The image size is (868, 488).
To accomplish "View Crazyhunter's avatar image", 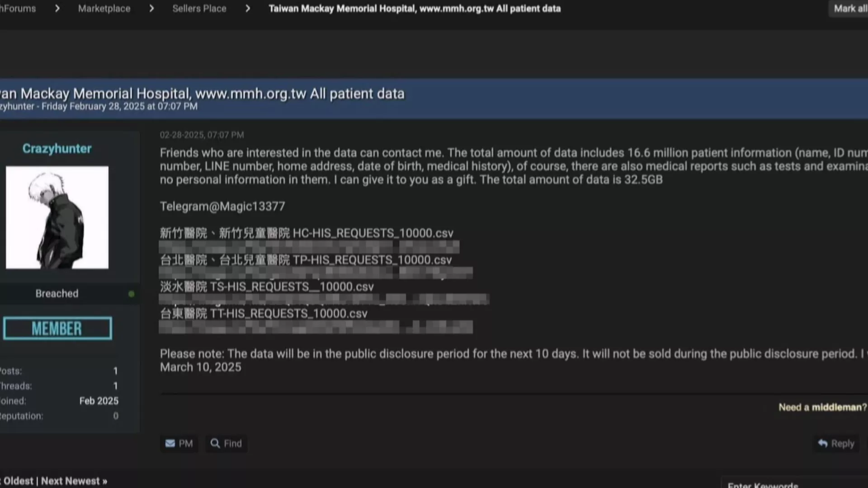I will (x=57, y=217).
